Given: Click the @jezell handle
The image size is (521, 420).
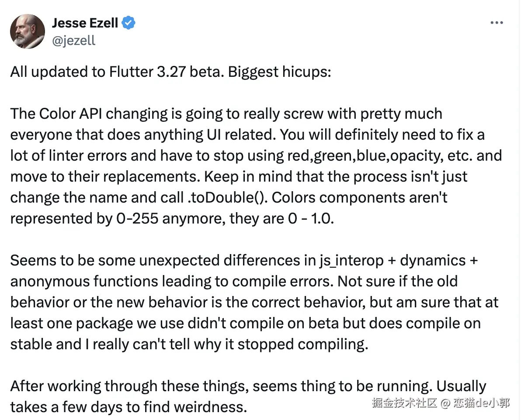Looking at the screenshot, I should [x=73, y=41].
